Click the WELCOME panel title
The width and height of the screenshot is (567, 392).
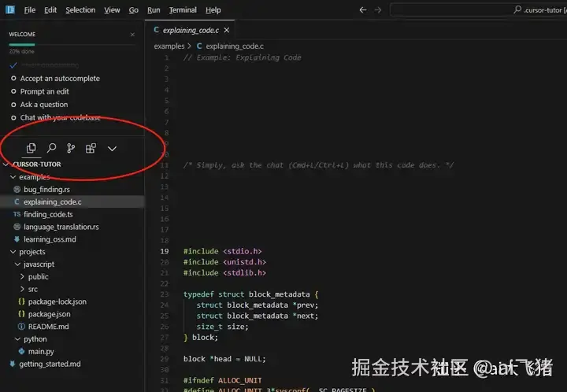click(x=22, y=35)
